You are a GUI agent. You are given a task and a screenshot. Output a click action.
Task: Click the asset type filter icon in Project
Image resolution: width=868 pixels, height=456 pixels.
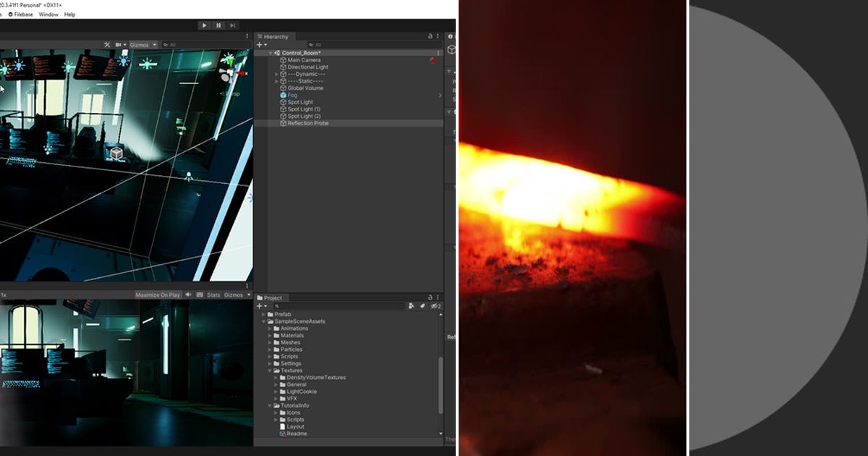tap(412, 305)
